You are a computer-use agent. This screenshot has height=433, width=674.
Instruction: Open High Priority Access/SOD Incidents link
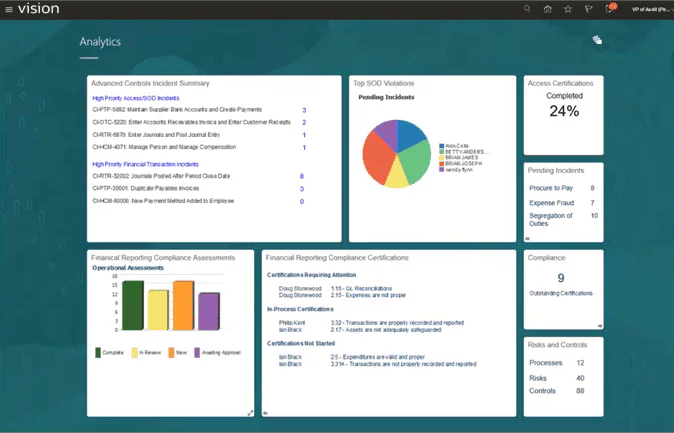(135, 99)
